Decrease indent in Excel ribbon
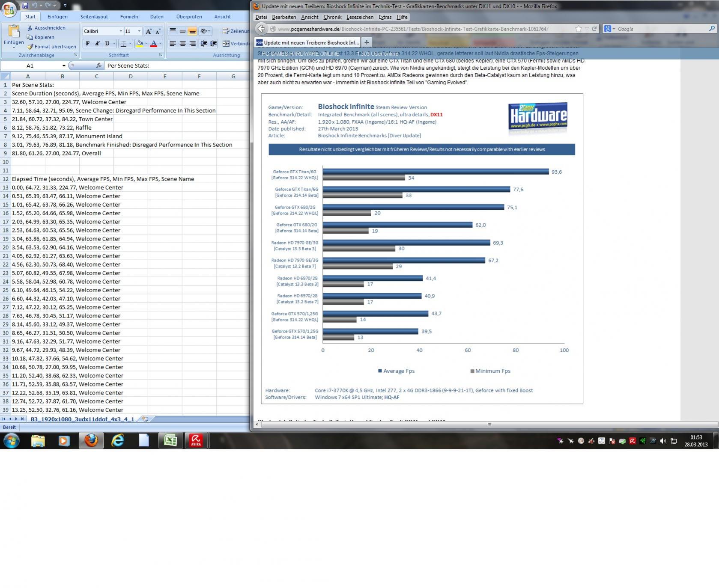The height and width of the screenshot is (588, 719). point(204,44)
